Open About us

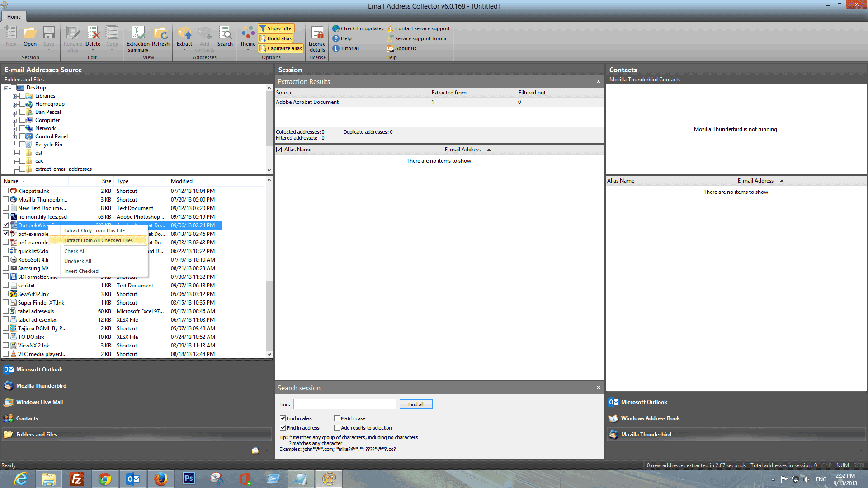401,48
